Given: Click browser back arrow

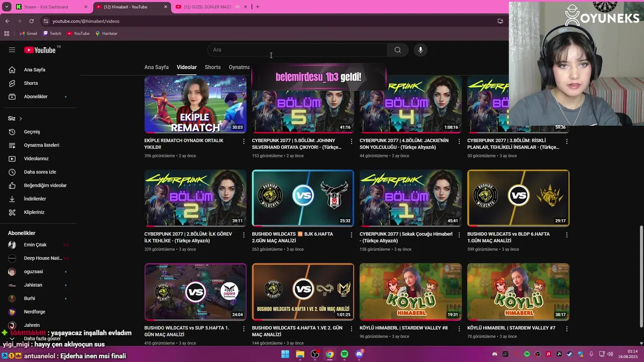Looking at the screenshot, I should (7, 21).
